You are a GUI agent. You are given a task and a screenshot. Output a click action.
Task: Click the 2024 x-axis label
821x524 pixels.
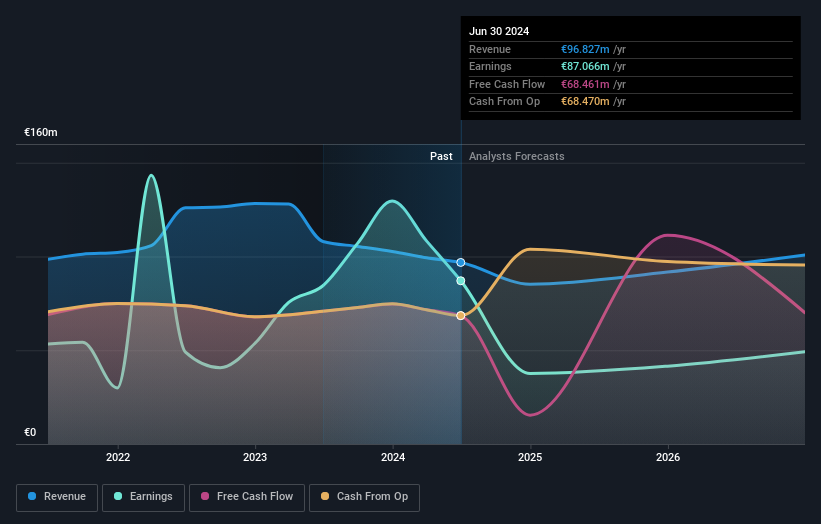(x=393, y=457)
